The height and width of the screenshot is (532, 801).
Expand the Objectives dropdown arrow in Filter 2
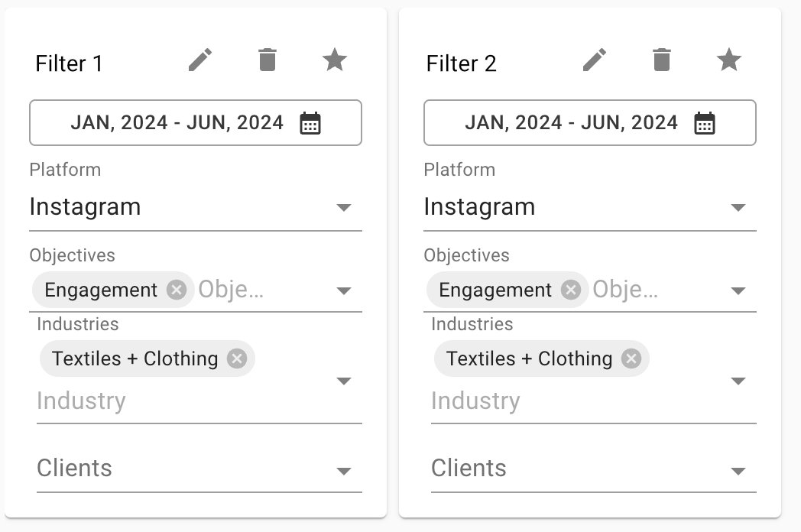[738, 290]
